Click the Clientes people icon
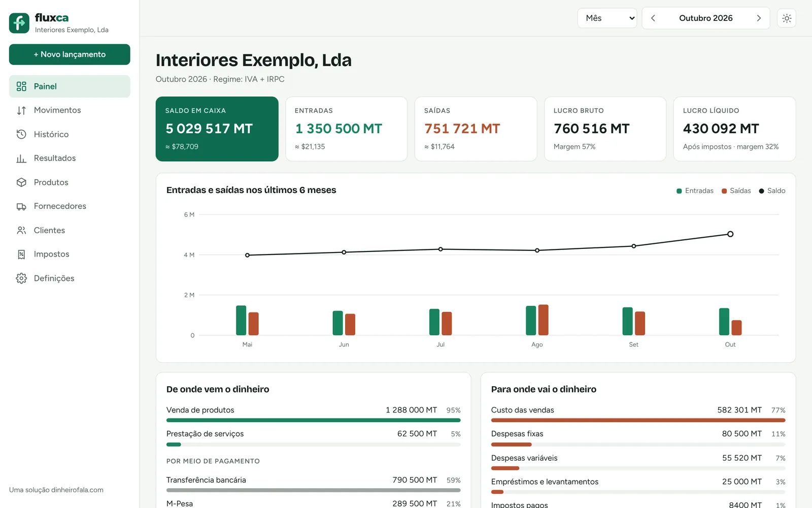This screenshot has height=508, width=812. [x=21, y=230]
